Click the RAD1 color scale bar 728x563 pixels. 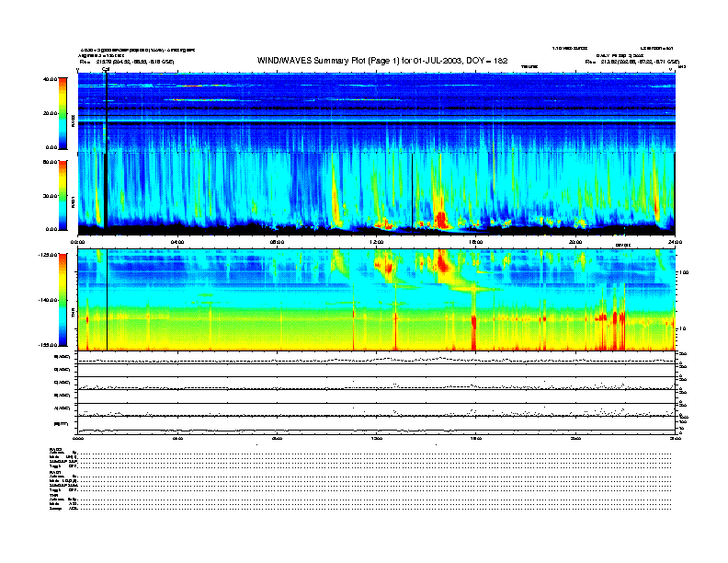(x=63, y=194)
